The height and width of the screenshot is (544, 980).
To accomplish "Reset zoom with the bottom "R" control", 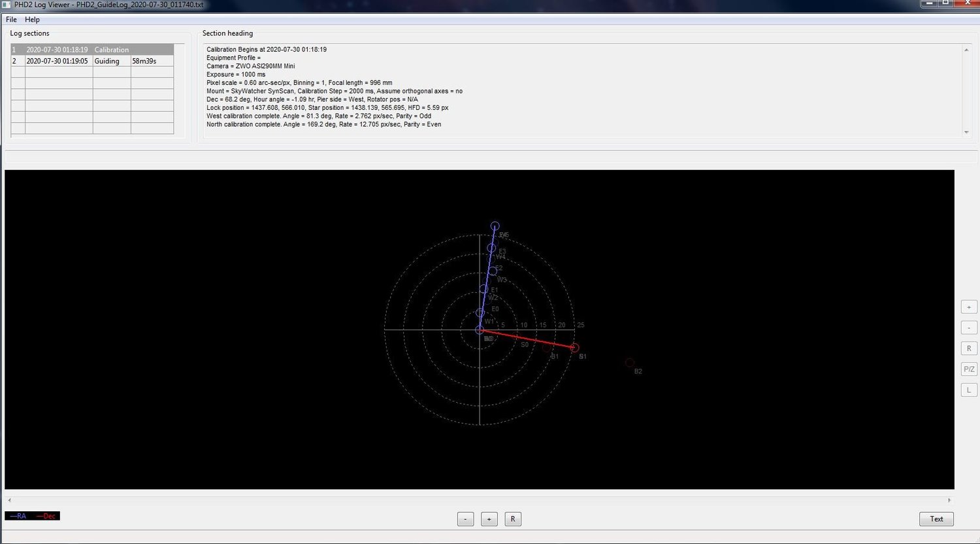I will 513,518.
